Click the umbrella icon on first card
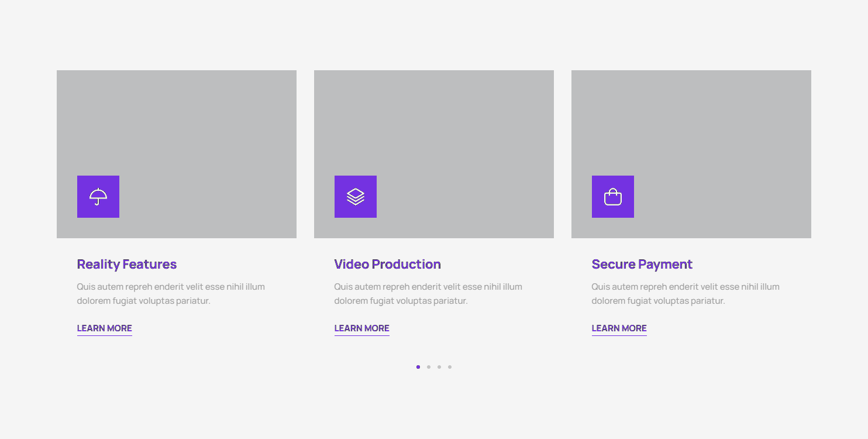 [x=98, y=197]
